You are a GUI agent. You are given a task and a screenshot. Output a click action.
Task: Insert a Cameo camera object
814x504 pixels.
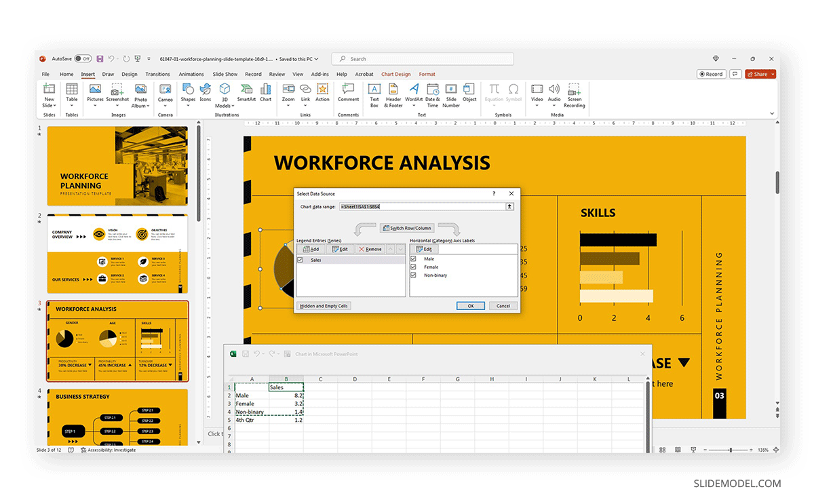tap(165, 95)
